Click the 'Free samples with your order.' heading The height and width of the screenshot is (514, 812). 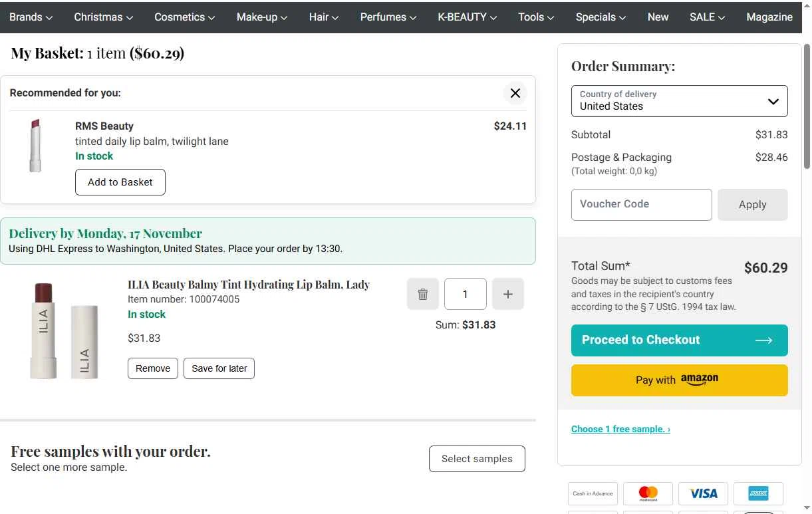(x=110, y=451)
